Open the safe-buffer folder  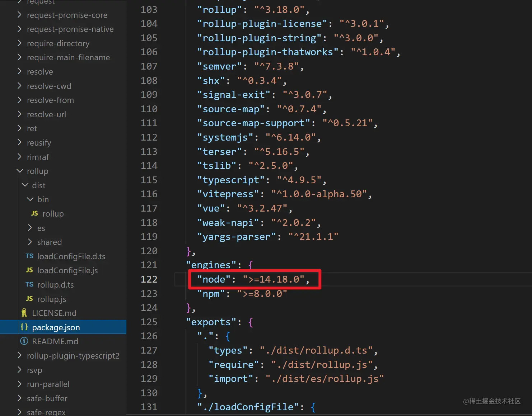(47, 398)
